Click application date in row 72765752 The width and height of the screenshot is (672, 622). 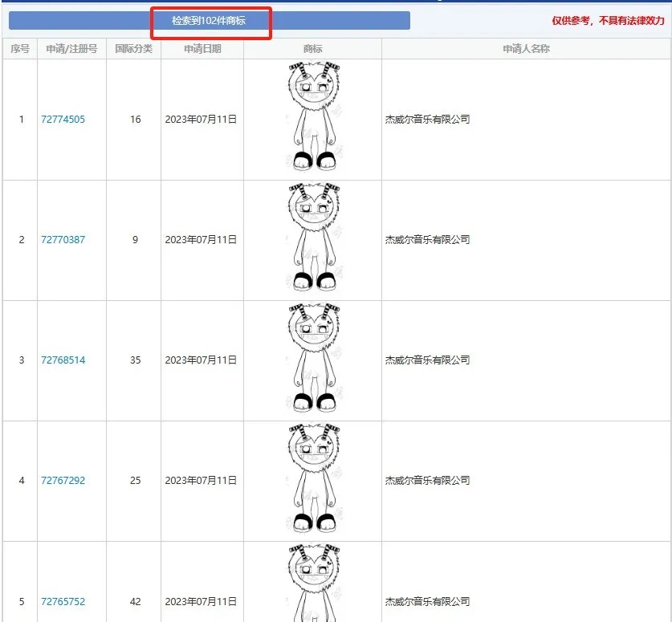pyautogui.click(x=201, y=601)
